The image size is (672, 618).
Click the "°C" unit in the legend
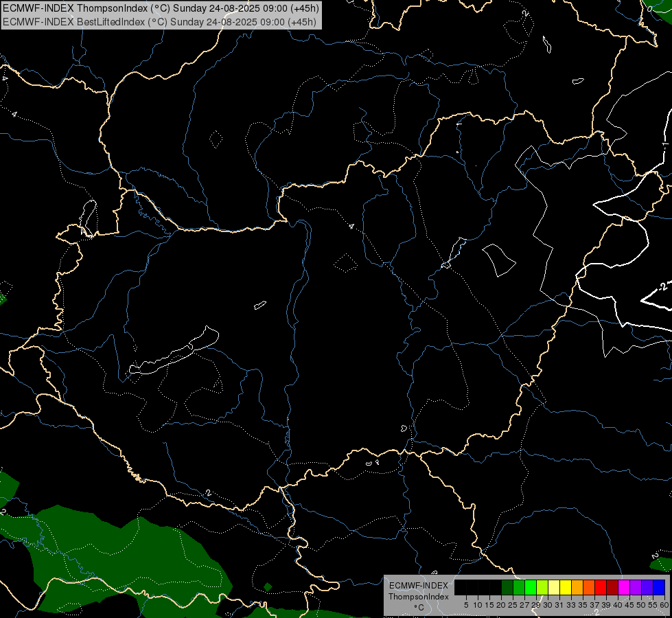(x=419, y=608)
